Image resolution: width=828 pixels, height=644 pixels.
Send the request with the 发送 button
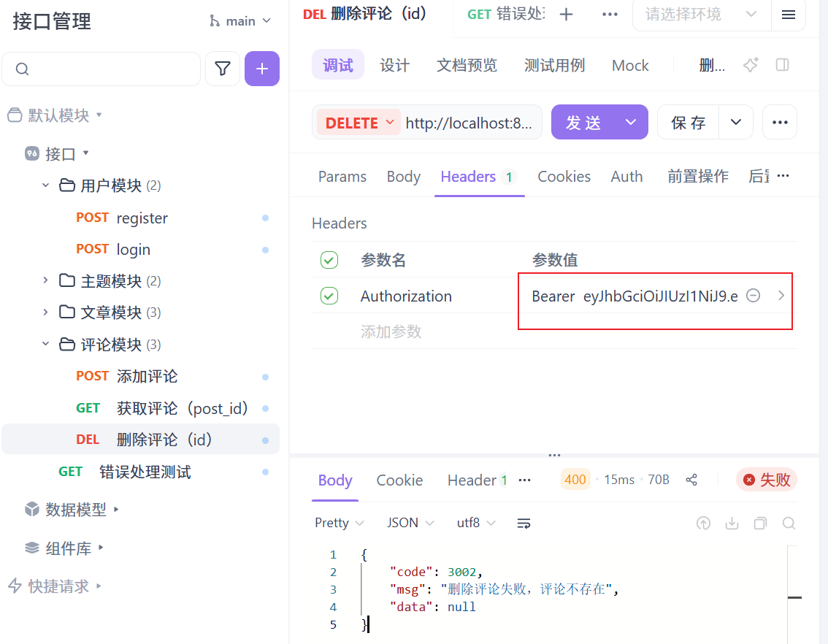(583, 122)
